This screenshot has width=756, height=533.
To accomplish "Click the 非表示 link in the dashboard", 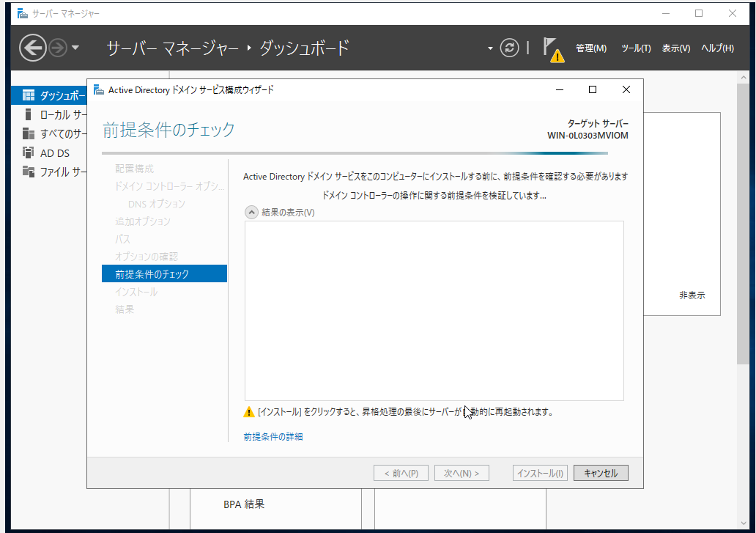I will tap(692, 295).
